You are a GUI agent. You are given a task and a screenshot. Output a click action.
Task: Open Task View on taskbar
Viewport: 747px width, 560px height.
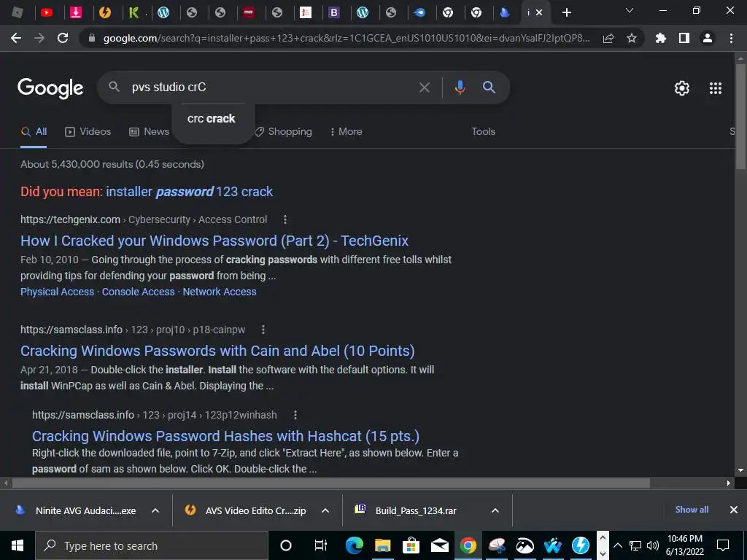pos(321,545)
